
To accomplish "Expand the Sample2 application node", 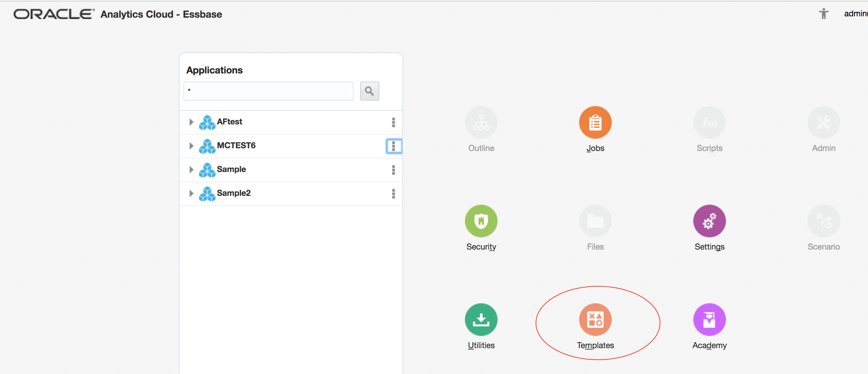I will coord(191,193).
